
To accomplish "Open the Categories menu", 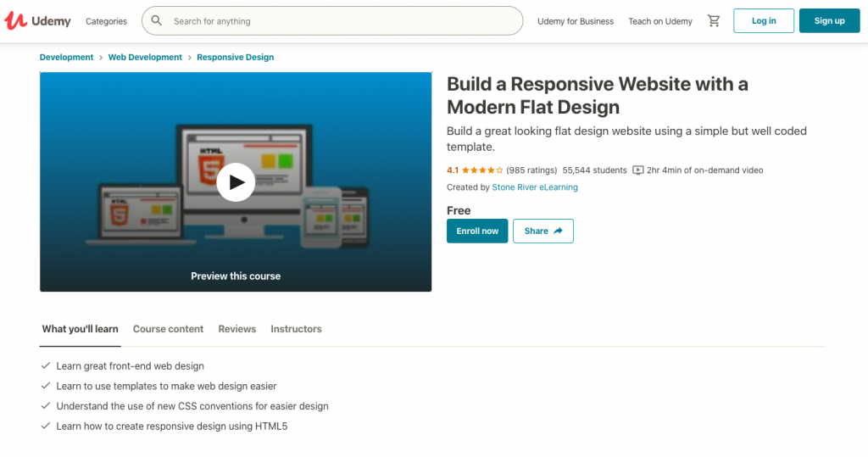I will 106,21.
